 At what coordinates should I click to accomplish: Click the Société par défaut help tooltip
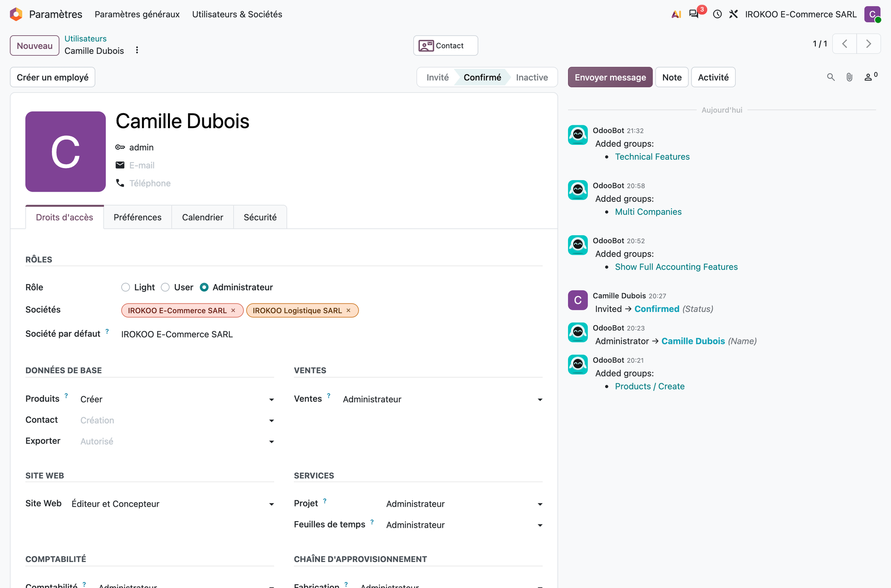(107, 331)
